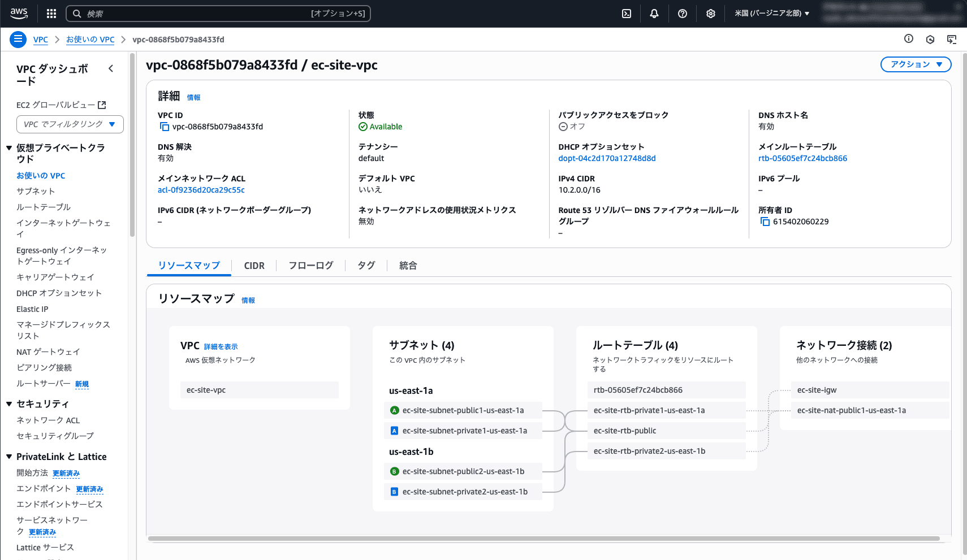Copy the VPC ID with copy icon
The height and width of the screenshot is (560, 967).
click(164, 127)
